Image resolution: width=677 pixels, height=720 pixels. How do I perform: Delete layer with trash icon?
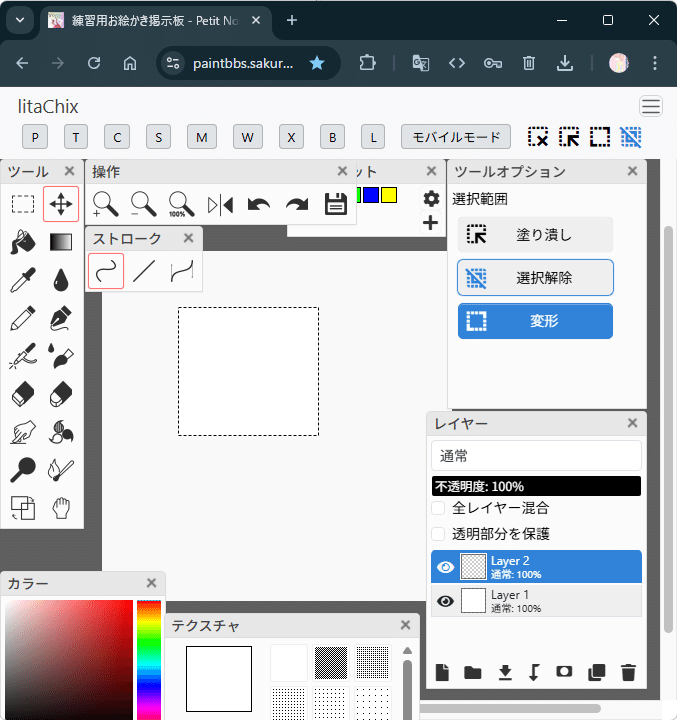point(628,673)
